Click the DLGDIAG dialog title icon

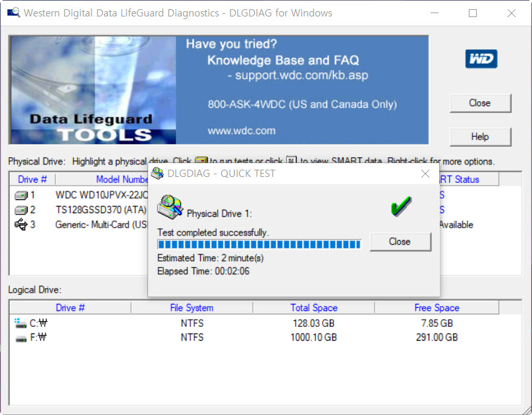[x=157, y=174]
